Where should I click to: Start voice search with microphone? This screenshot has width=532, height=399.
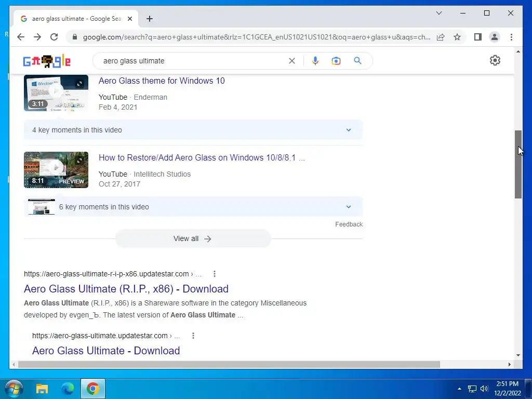pos(315,61)
